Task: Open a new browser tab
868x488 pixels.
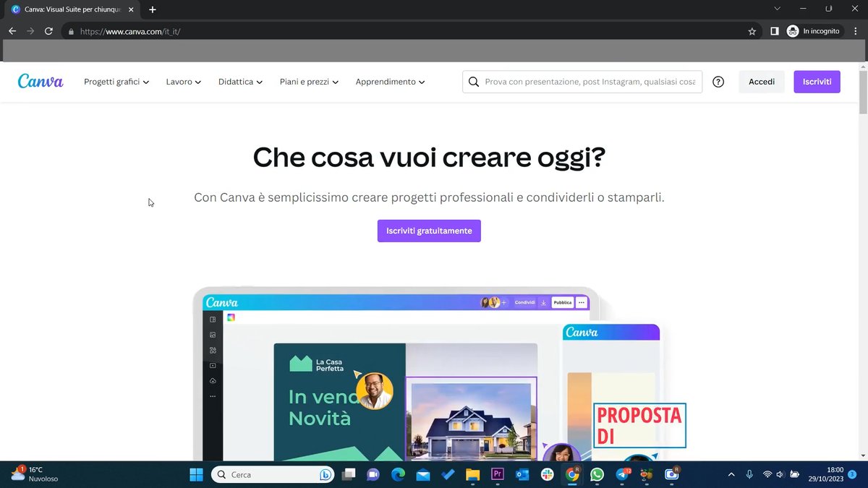Action: pyautogui.click(x=153, y=9)
